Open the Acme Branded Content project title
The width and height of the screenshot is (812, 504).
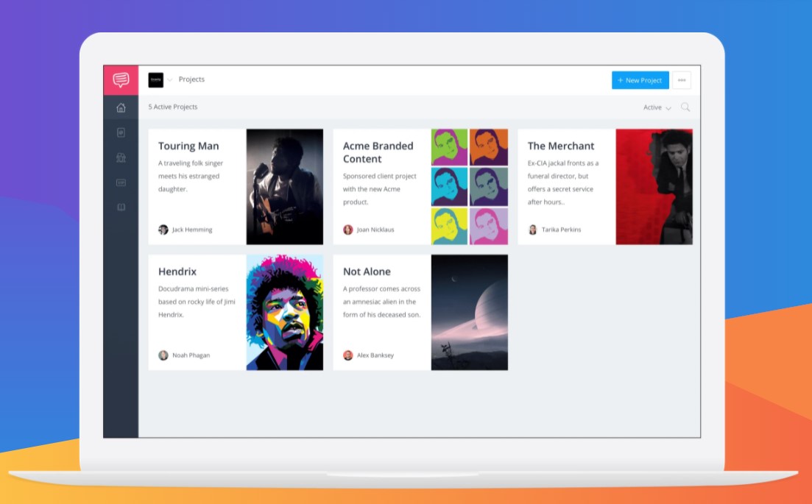(378, 152)
